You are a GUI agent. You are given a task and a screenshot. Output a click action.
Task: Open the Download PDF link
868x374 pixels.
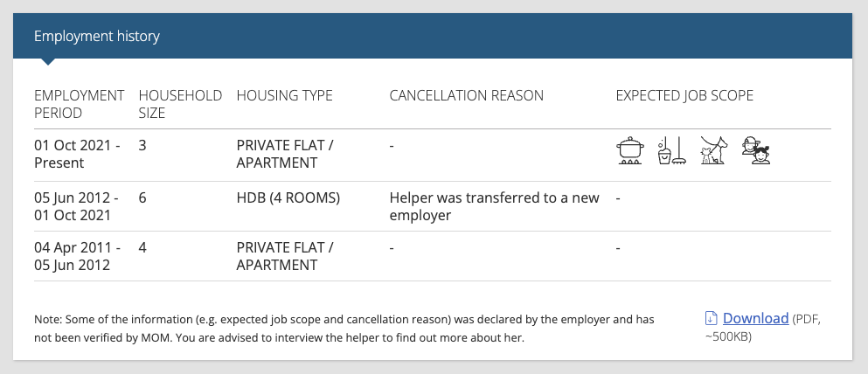(x=755, y=318)
